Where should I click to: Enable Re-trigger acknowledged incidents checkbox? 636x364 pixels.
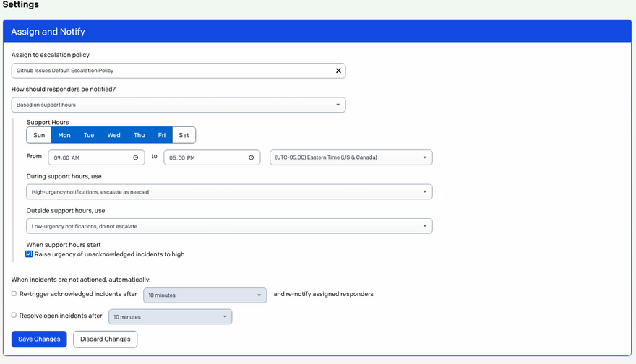coord(14,294)
